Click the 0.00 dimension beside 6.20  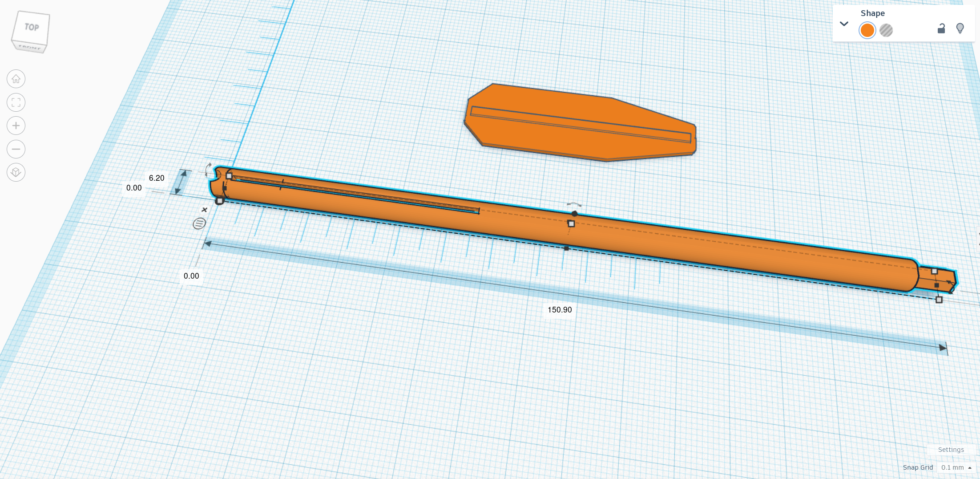[134, 188]
